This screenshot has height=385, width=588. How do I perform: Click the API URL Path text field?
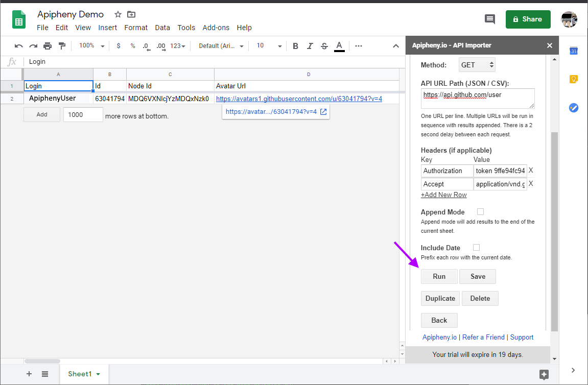click(478, 99)
